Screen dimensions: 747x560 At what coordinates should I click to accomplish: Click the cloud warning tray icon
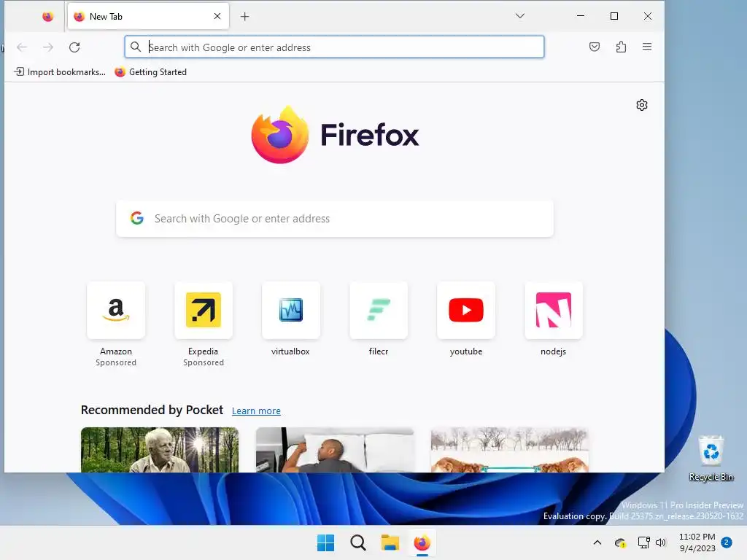coord(620,542)
